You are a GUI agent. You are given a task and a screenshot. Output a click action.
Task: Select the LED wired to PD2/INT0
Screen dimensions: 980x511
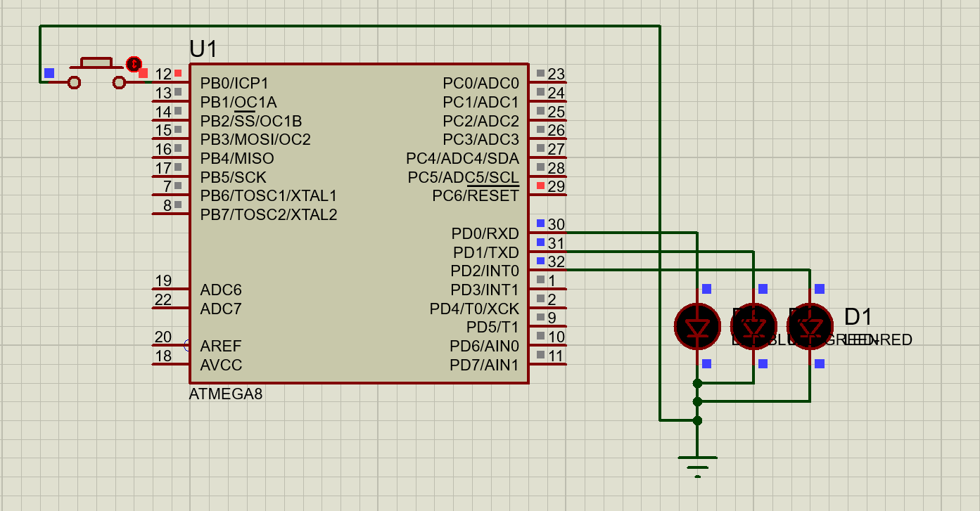(x=810, y=326)
